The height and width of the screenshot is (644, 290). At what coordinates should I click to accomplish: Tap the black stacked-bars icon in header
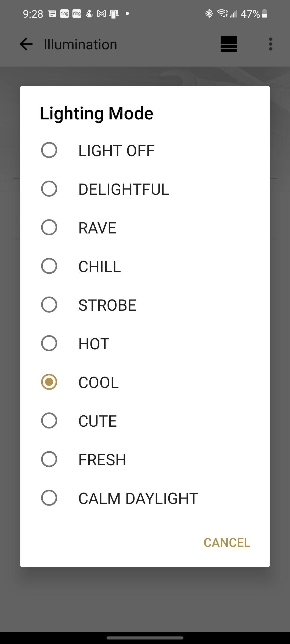(x=229, y=44)
